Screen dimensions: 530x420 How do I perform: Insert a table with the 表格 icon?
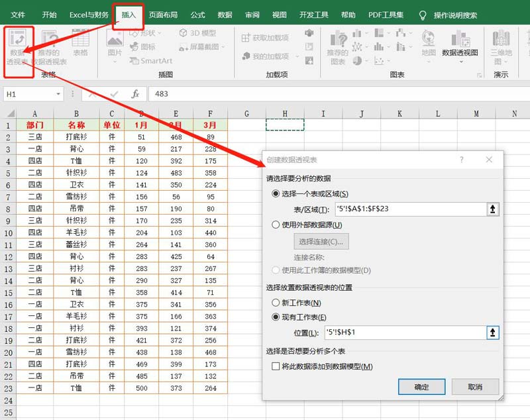80,44
